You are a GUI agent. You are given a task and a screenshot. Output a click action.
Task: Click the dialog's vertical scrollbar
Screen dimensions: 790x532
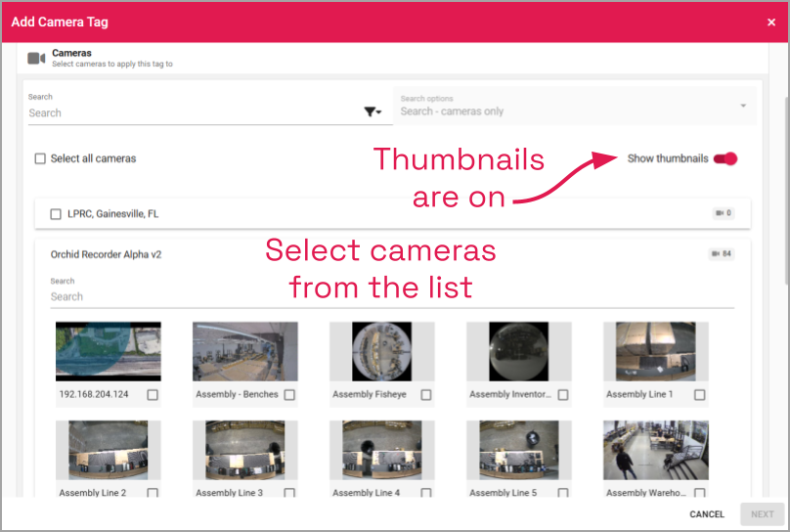pos(786,192)
